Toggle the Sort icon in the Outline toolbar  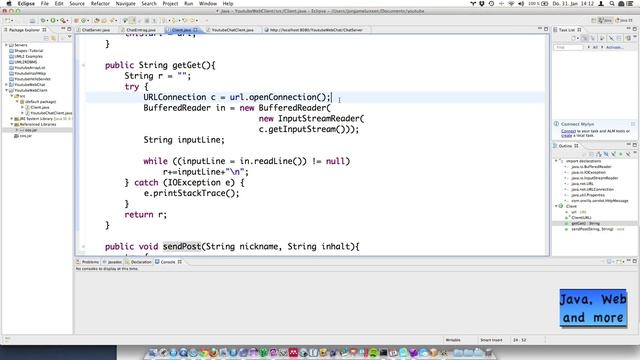pos(599,154)
